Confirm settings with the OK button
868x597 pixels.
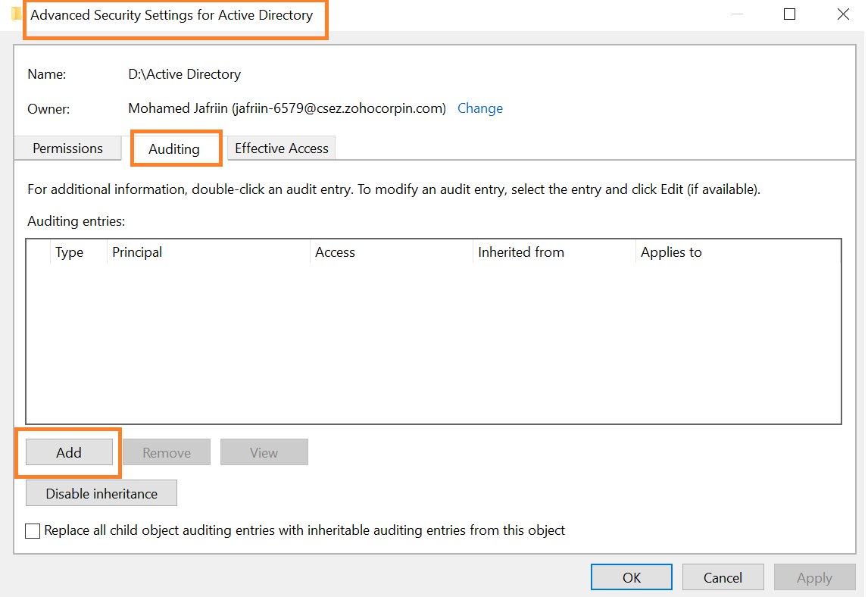pos(631,577)
